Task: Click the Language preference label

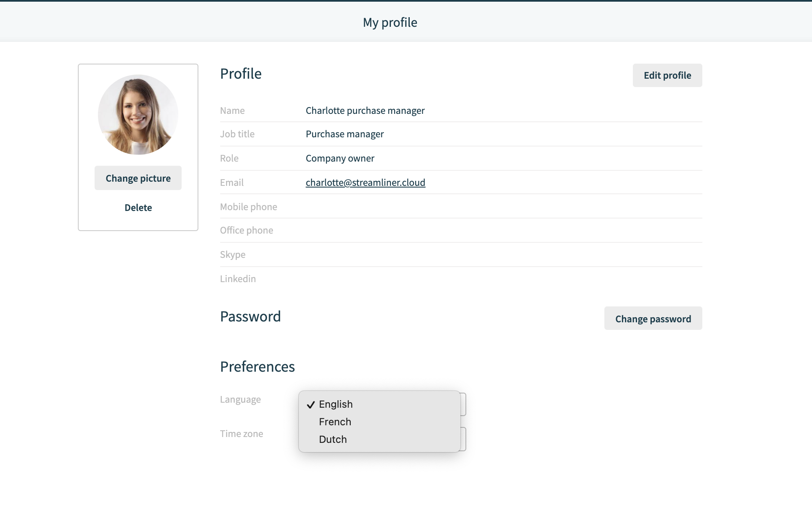Action: tap(240, 399)
